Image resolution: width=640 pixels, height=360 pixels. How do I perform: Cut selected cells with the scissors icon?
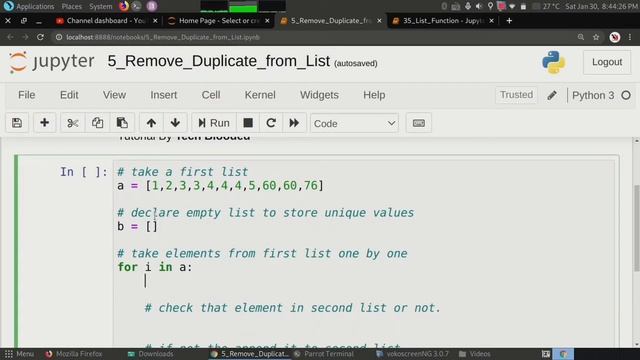pyautogui.click(x=73, y=123)
